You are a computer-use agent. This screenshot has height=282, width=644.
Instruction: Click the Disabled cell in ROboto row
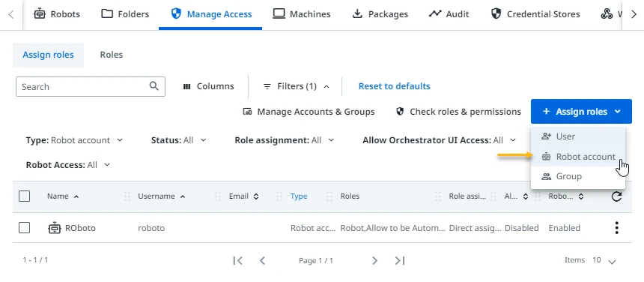[x=522, y=228]
